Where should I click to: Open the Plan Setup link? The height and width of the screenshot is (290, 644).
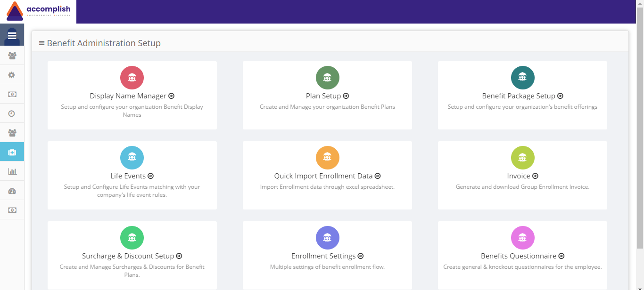click(x=327, y=96)
